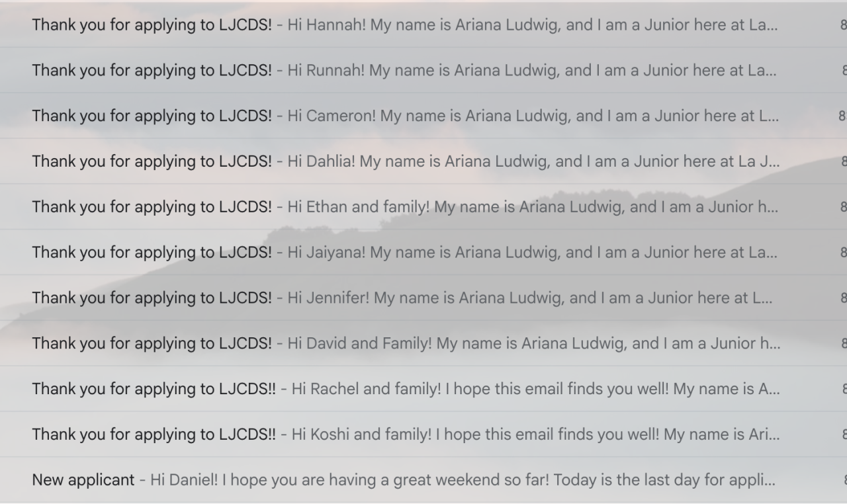Click the subject of Rachel's LJCDS!! email
This screenshot has width=847, height=504.
154,389
